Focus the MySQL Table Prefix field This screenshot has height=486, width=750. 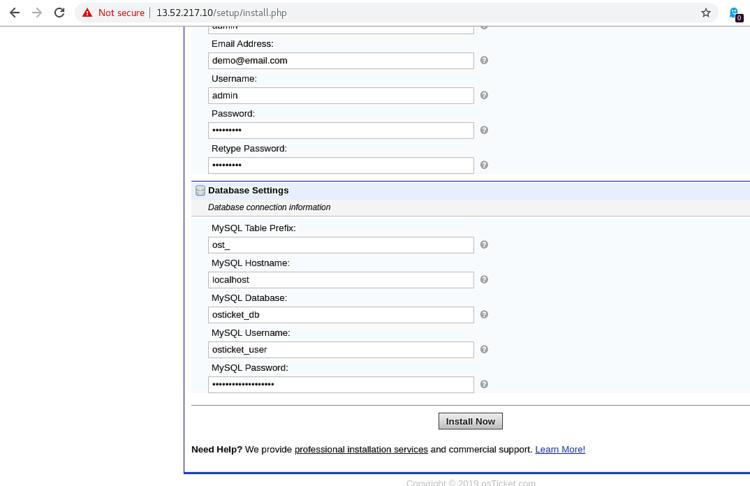coord(340,245)
